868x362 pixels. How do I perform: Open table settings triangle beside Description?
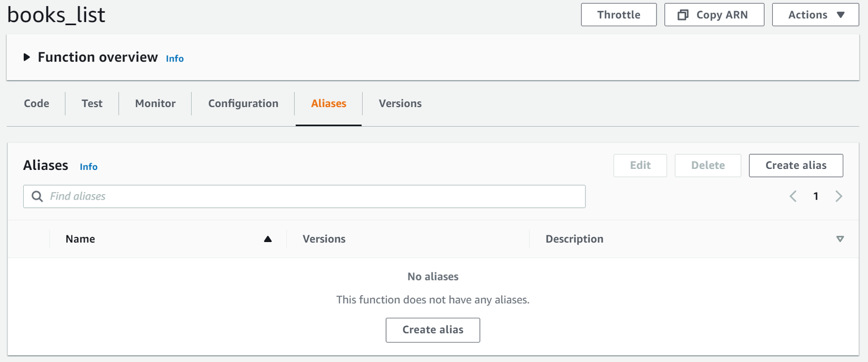coord(840,239)
